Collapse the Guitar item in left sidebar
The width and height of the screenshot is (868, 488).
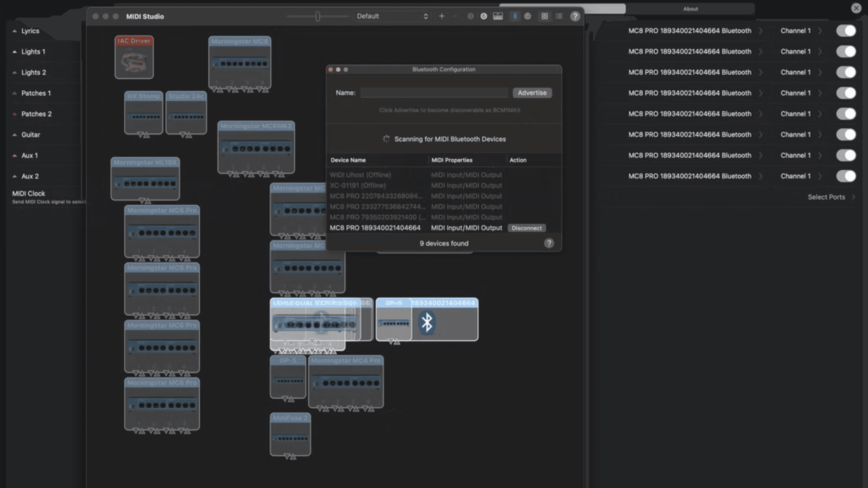(x=14, y=134)
